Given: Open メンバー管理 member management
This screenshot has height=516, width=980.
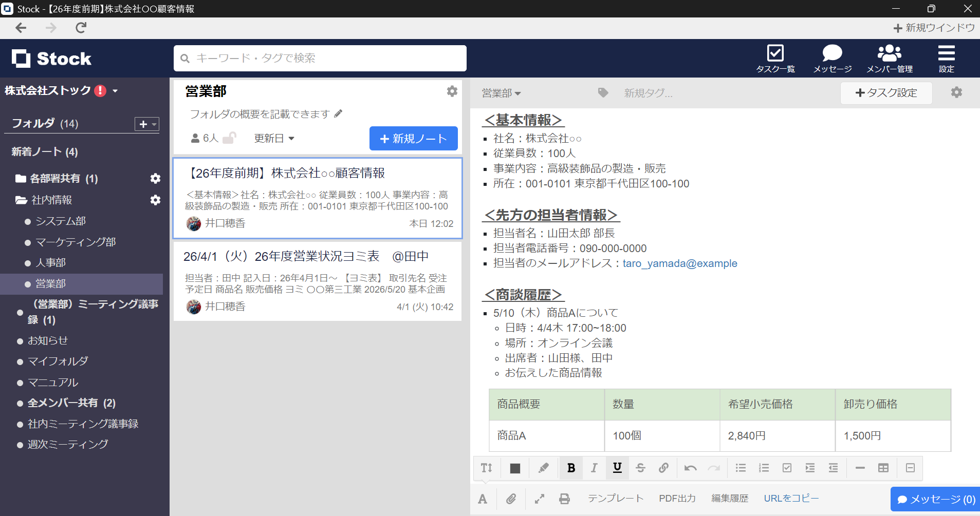Looking at the screenshot, I should coord(890,58).
